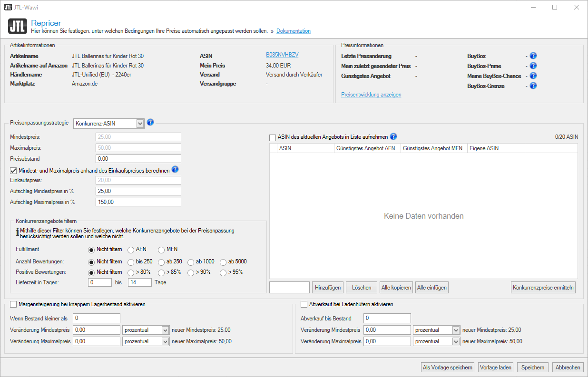
Task: Click the Löschen button
Action: 362,288
